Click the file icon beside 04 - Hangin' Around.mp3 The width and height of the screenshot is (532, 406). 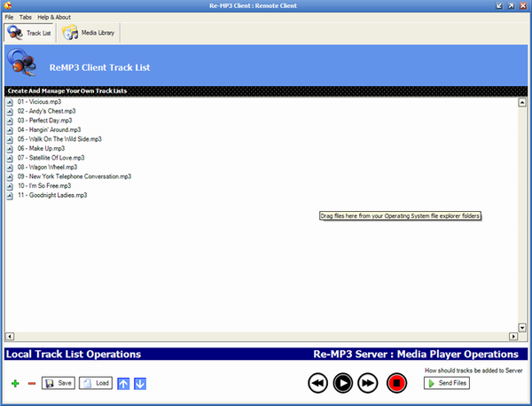tap(10, 130)
